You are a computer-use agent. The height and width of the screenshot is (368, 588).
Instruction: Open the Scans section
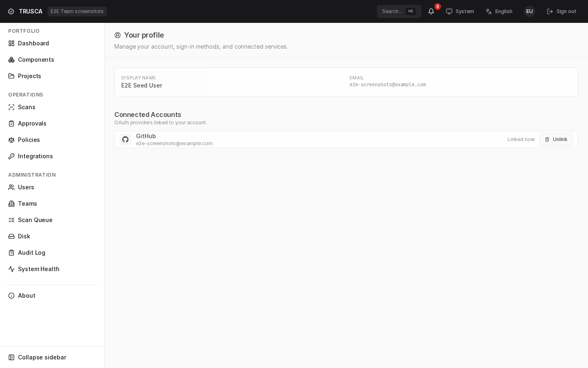pyautogui.click(x=52, y=107)
